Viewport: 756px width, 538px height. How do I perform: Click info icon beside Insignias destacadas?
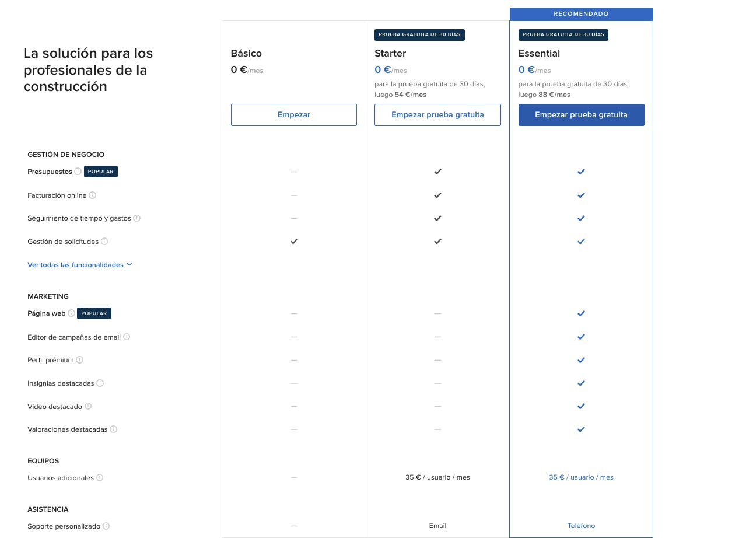click(x=100, y=383)
